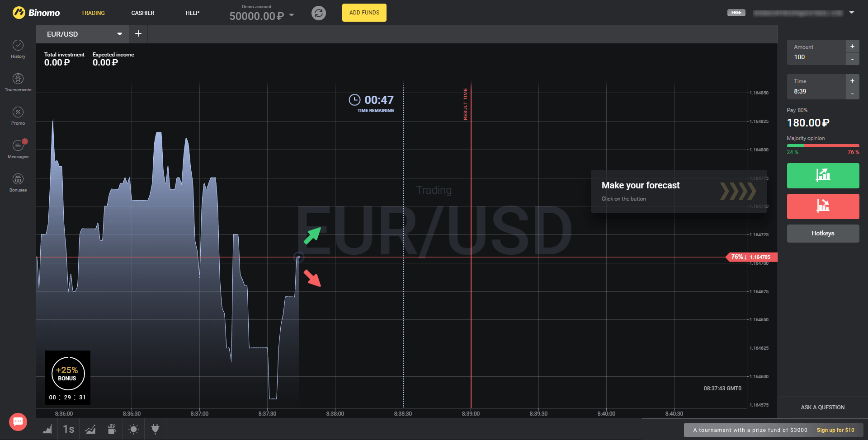This screenshot has height=440, width=868.
Task: Click the plug icon in bottom toolbar
Action: (155, 429)
